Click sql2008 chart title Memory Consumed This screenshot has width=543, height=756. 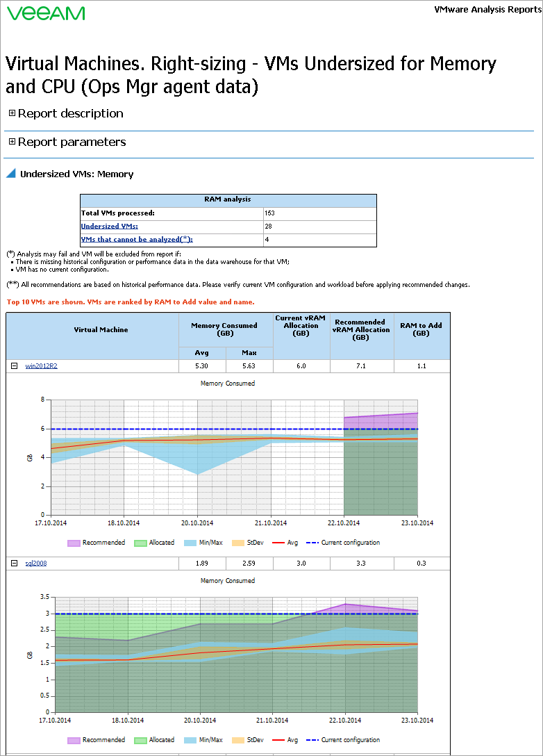tap(228, 580)
